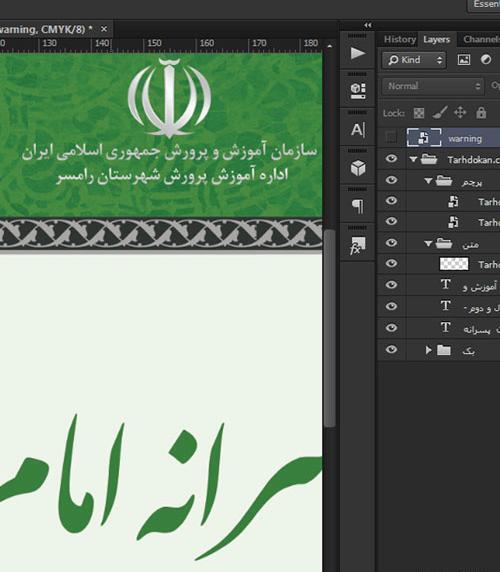
Task: Click the T icon of پسرانه layer
Action: pyautogui.click(x=446, y=327)
